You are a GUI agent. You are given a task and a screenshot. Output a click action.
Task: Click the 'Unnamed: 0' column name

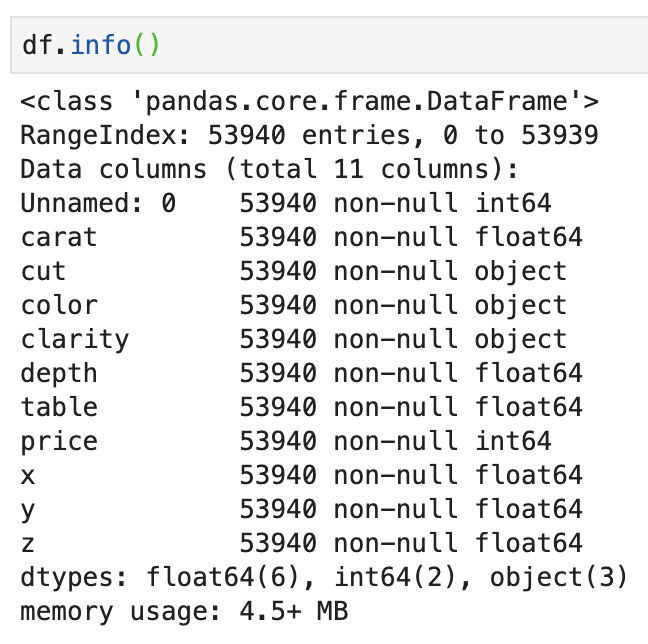point(98,203)
